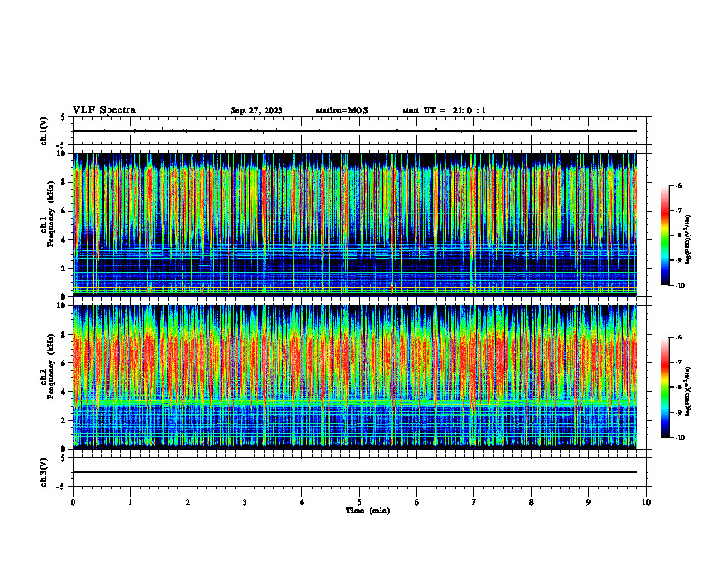Click time axis tick label "9"

coord(588,502)
